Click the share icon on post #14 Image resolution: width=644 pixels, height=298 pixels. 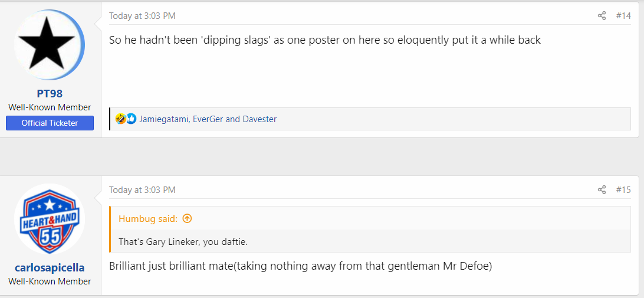coord(602,16)
